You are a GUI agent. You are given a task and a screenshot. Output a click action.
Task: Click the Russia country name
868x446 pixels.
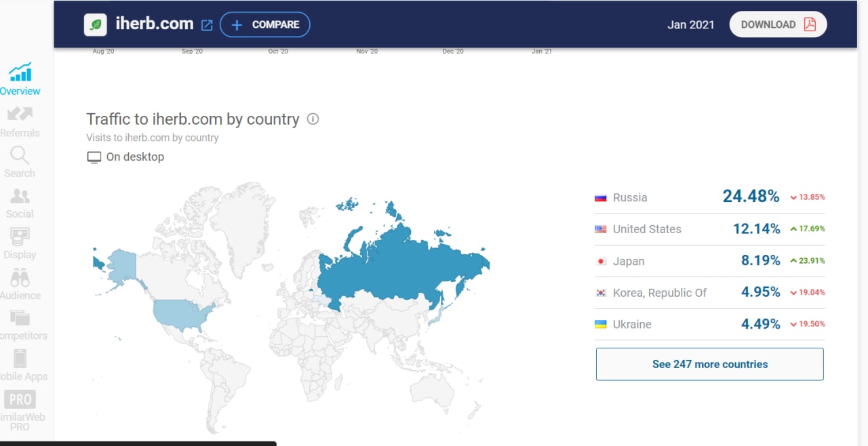coord(630,198)
